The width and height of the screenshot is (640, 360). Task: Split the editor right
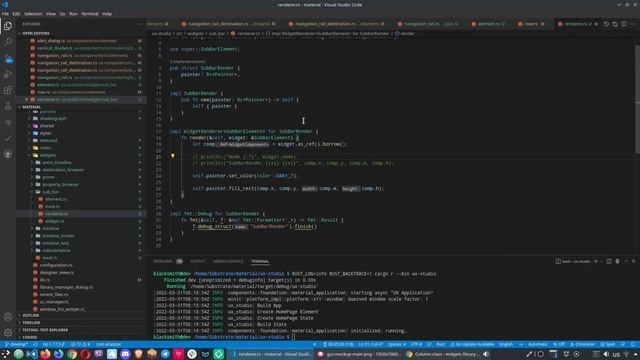pos(624,24)
